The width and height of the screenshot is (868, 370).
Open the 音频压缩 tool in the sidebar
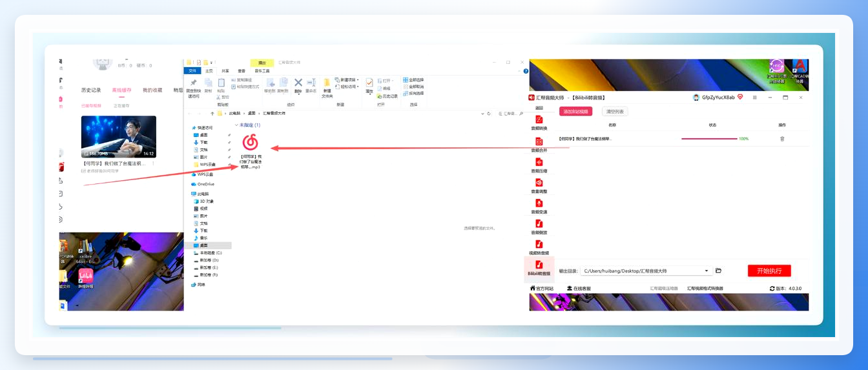pyautogui.click(x=539, y=165)
